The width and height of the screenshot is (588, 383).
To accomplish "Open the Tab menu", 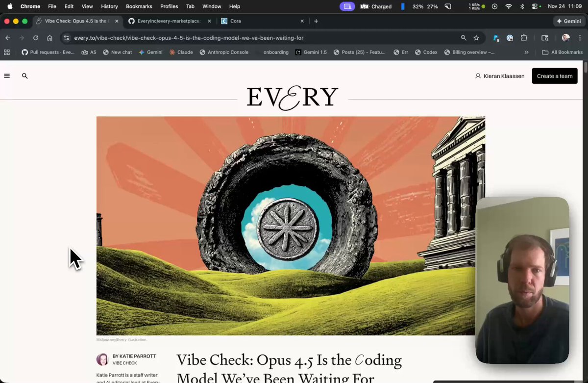I will [x=190, y=6].
